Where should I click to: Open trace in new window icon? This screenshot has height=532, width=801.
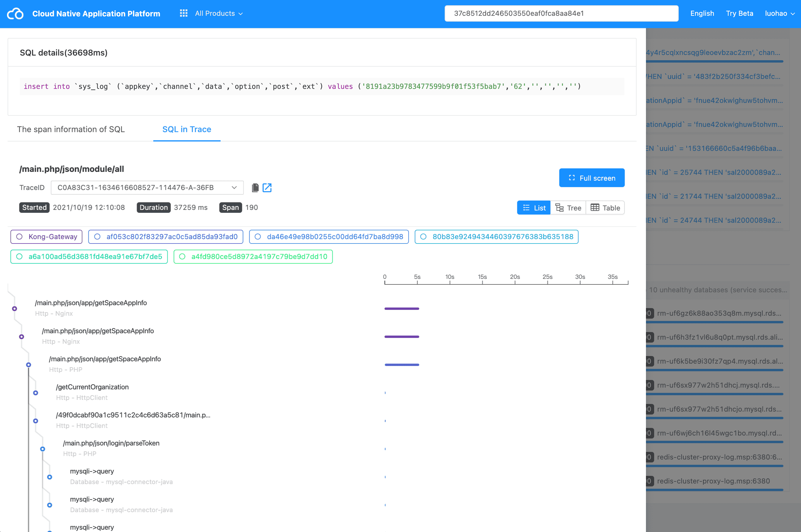point(267,188)
